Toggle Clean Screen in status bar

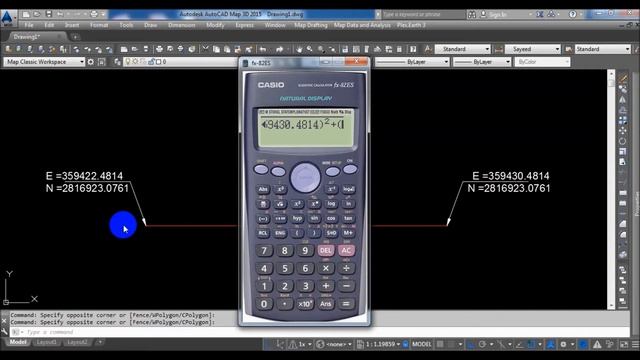[x=624, y=344]
